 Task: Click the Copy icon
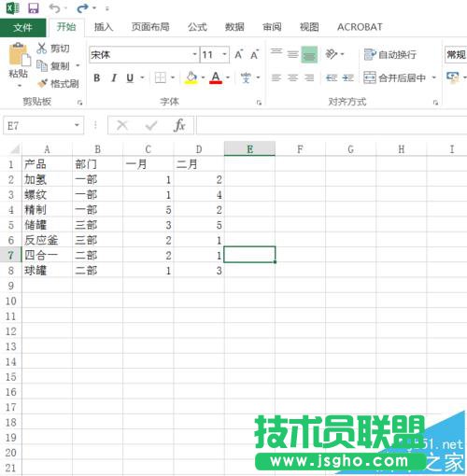(41, 65)
